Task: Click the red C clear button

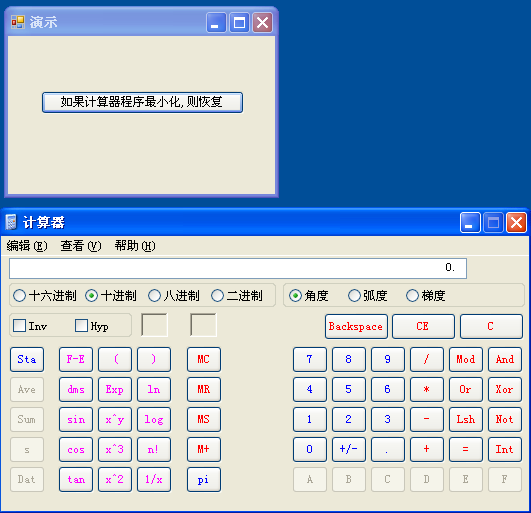Action: click(x=491, y=326)
